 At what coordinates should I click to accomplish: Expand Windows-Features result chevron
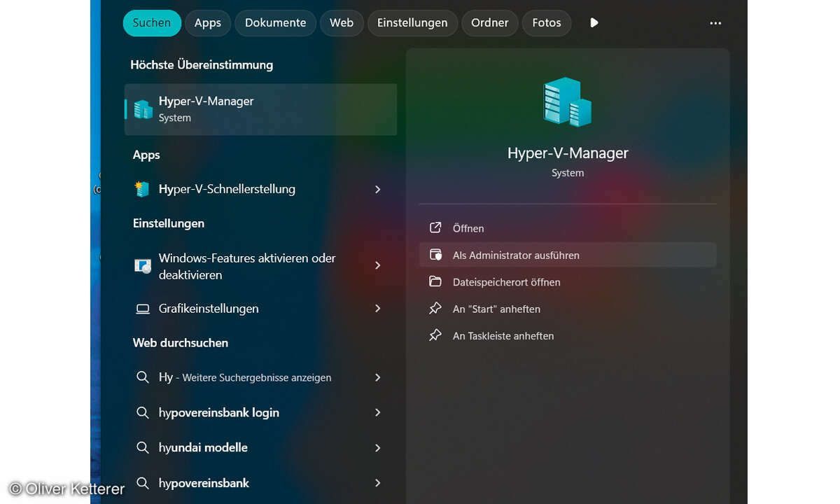(x=378, y=266)
